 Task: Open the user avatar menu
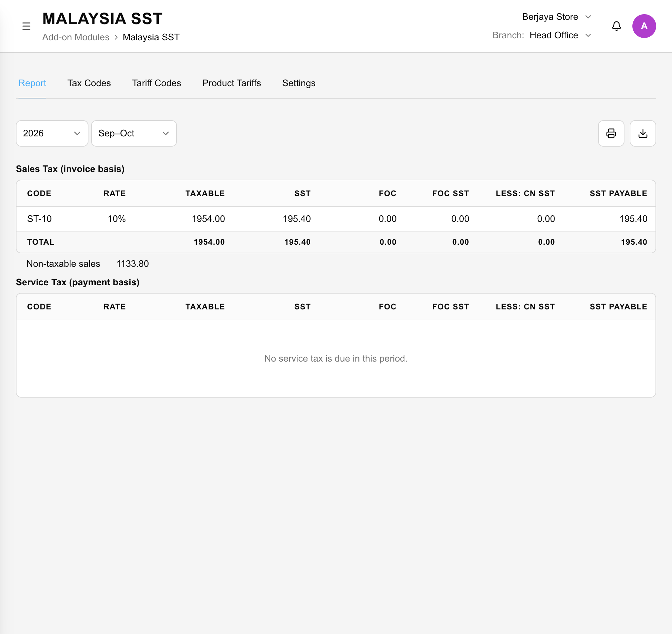point(644,26)
